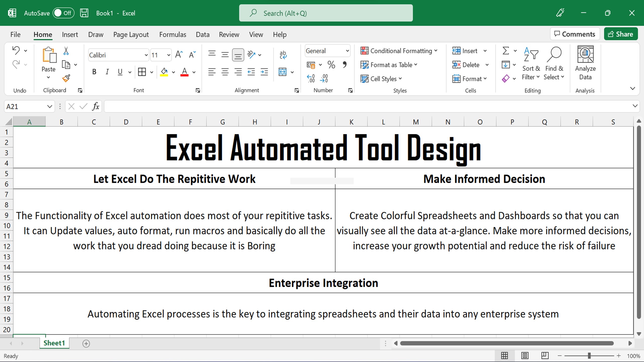Toggle AutoSave switch
Image resolution: width=644 pixels, height=362 pixels.
coord(63,13)
